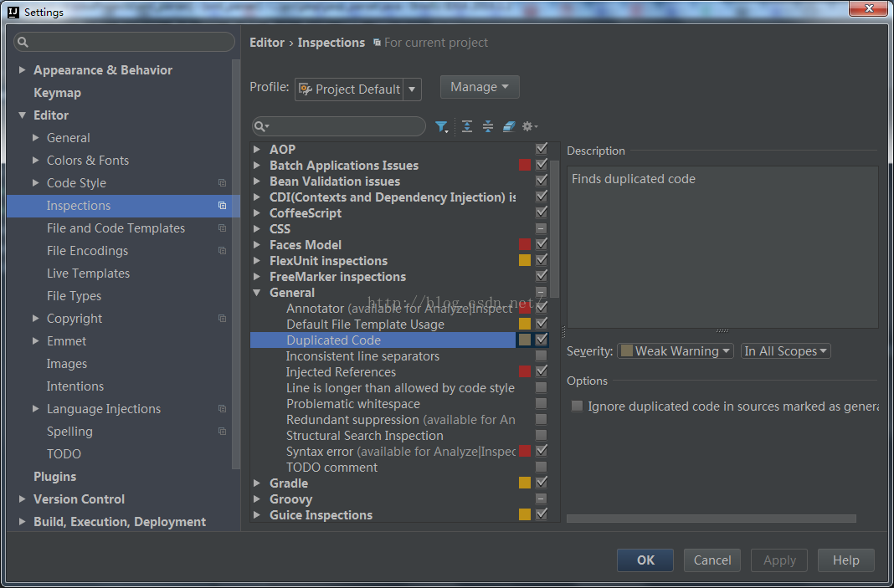Expand the Groovy inspections group
The width and height of the screenshot is (894, 588).
tap(257, 499)
